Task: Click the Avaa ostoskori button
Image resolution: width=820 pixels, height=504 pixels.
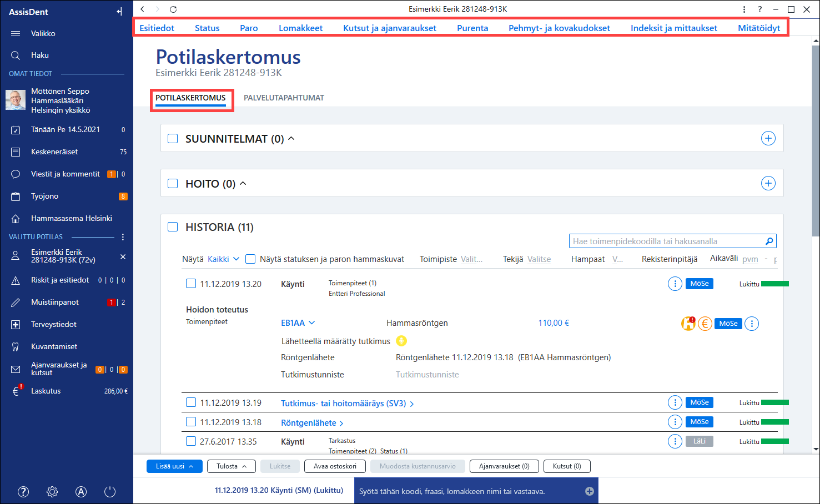Action: tap(335, 466)
